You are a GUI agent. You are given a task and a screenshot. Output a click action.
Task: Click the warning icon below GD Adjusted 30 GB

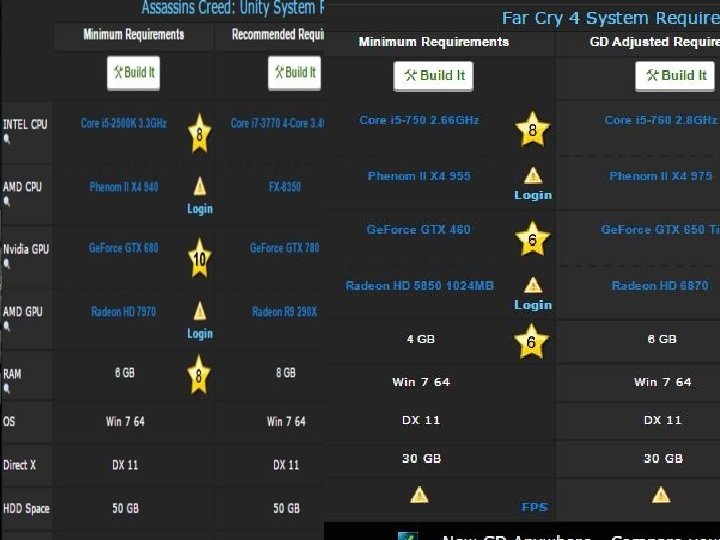pyautogui.click(x=661, y=495)
